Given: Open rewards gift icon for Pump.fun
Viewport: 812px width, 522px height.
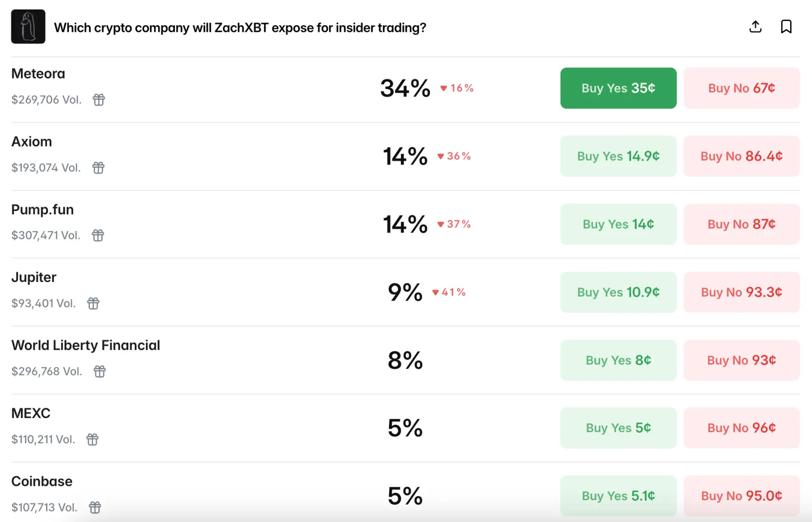Looking at the screenshot, I should pyautogui.click(x=98, y=235).
